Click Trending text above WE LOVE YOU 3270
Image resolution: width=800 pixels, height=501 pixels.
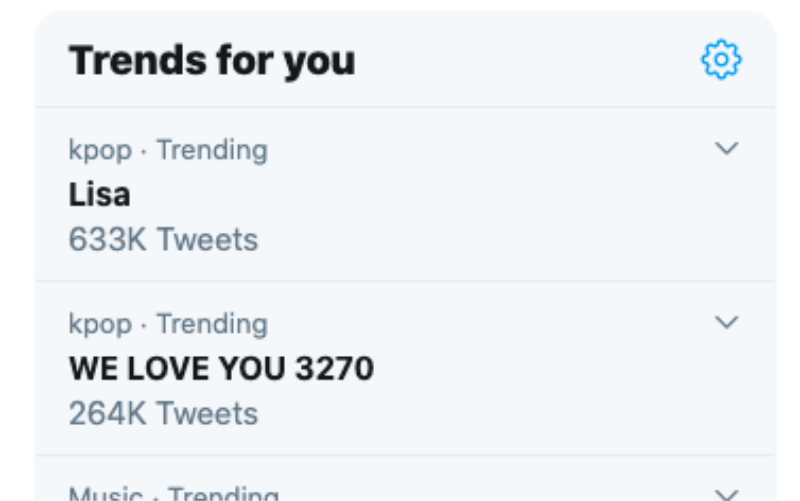212,324
